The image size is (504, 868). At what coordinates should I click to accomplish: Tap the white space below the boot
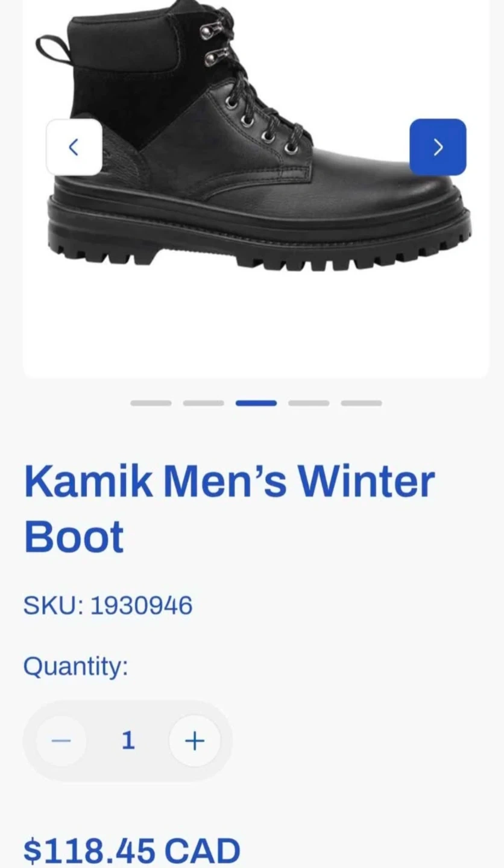click(256, 325)
